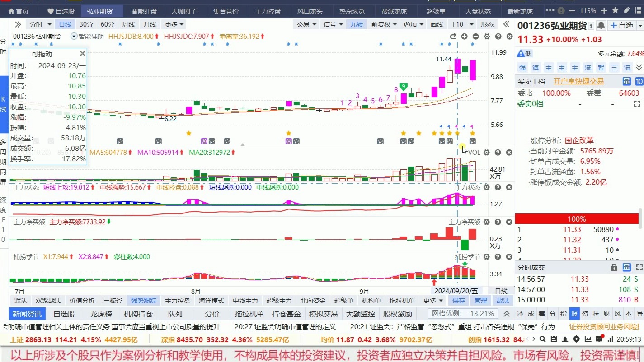Screen dimensions: 644x362
Task: Open the 更多 periods dropdown in top toolbar
Action: (174, 24)
